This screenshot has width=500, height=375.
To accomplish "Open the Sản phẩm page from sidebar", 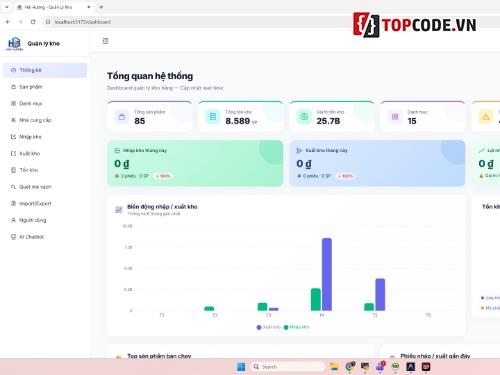I will point(45,87).
